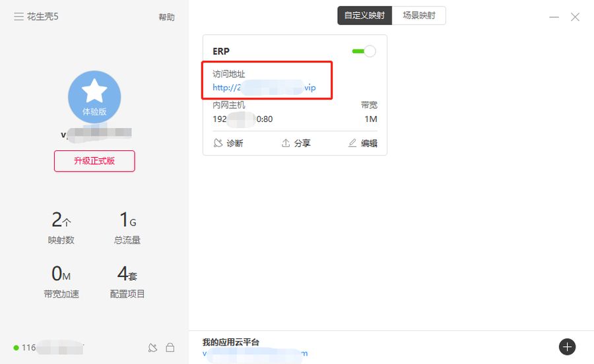Click the 编辑 edit button
The height and width of the screenshot is (364, 594).
tap(362, 143)
